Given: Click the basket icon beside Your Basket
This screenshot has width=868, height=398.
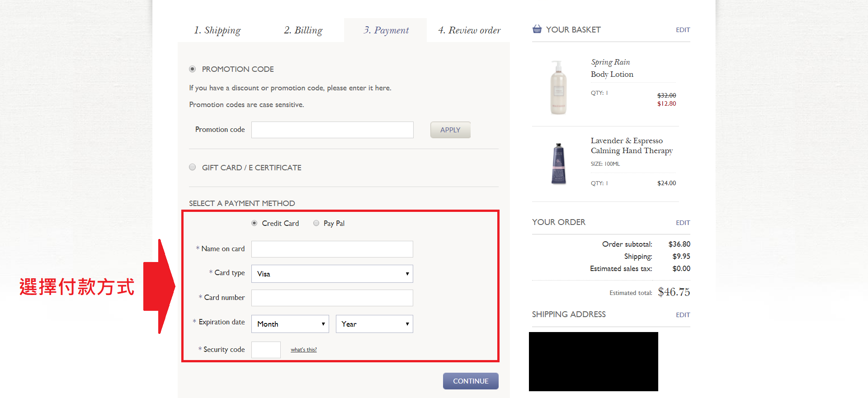Looking at the screenshot, I should (537, 29).
